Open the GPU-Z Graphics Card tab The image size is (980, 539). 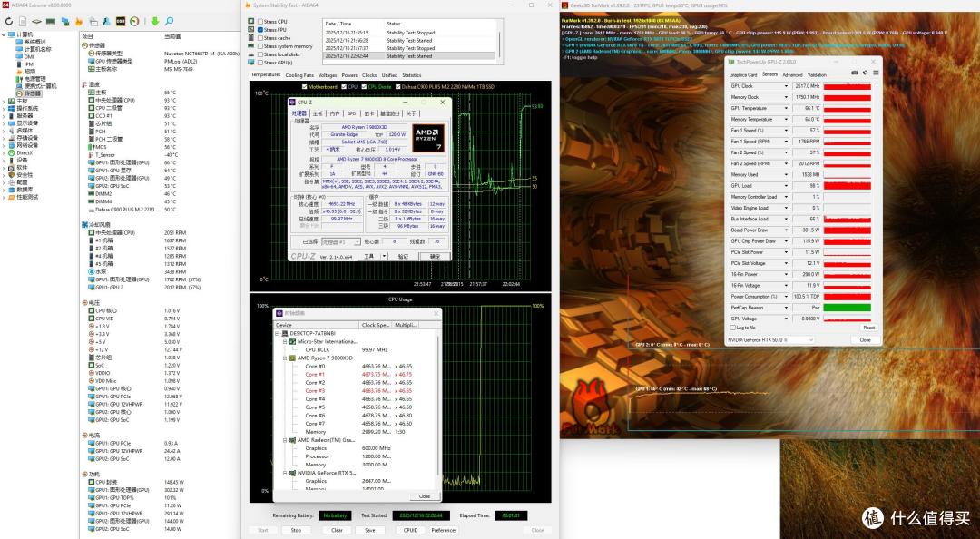[x=743, y=74]
